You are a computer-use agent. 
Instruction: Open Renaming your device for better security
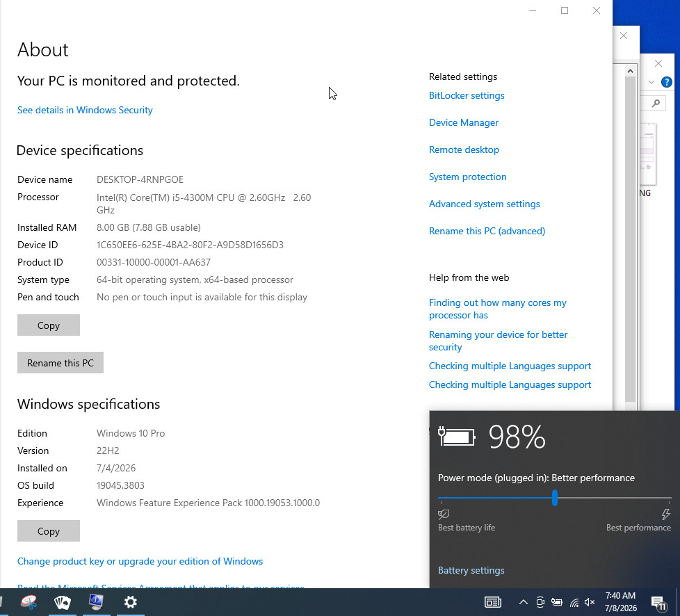pos(498,341)
